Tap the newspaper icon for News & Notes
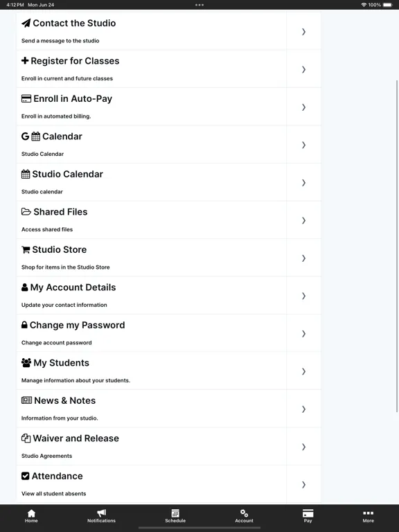The image size is (399, 532). pos(26,400)
